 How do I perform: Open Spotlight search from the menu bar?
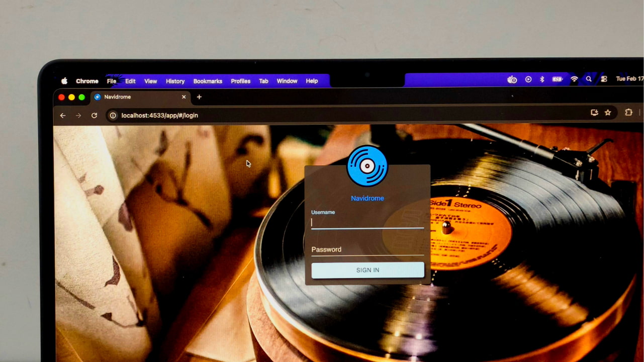588,79
